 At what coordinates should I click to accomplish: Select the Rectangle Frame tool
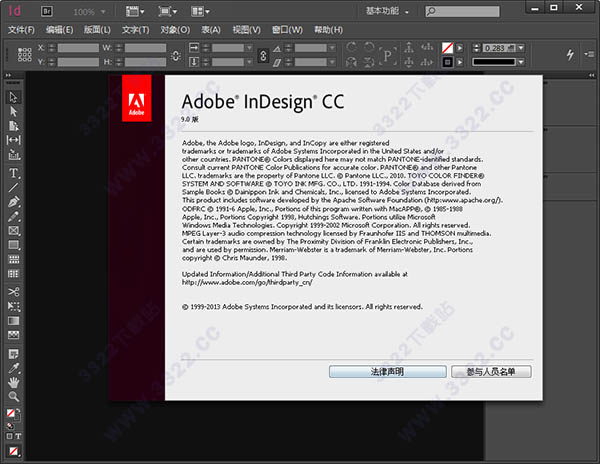click(x=13, y=231)
